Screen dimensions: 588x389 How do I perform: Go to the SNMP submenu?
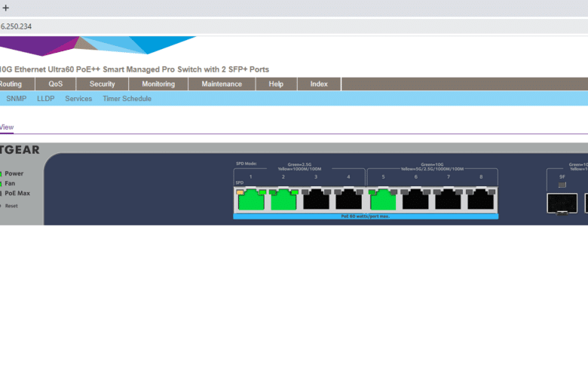17,99
